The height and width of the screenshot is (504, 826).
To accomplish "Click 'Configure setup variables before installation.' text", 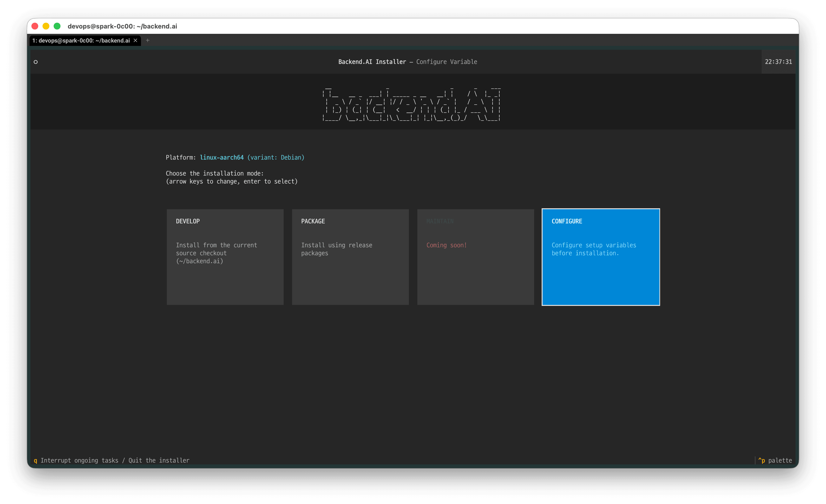I will (x=594, y=249).
